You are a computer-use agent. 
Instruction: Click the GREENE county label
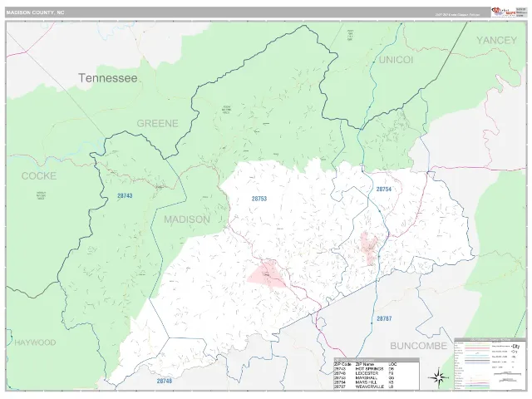[157, 123]
